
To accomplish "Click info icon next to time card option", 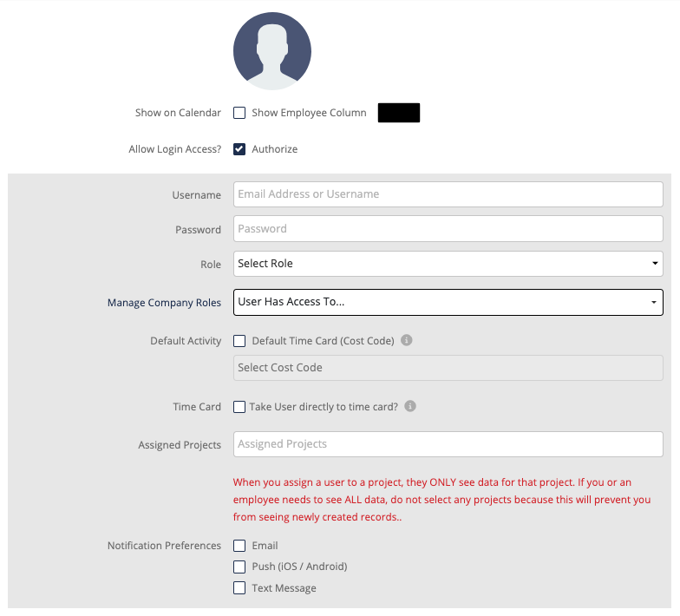I will (x=410, y=406).
